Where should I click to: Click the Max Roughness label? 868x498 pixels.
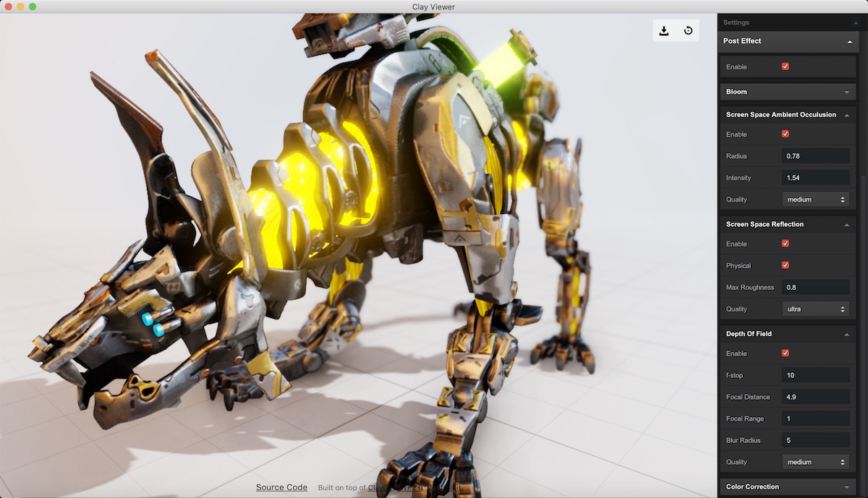pyautogui.click(x=750, y=288)
